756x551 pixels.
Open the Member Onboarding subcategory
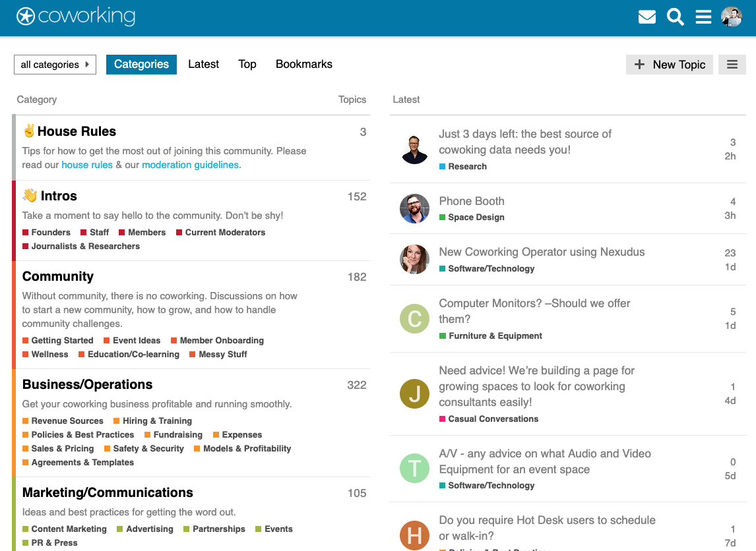point(218,341)
